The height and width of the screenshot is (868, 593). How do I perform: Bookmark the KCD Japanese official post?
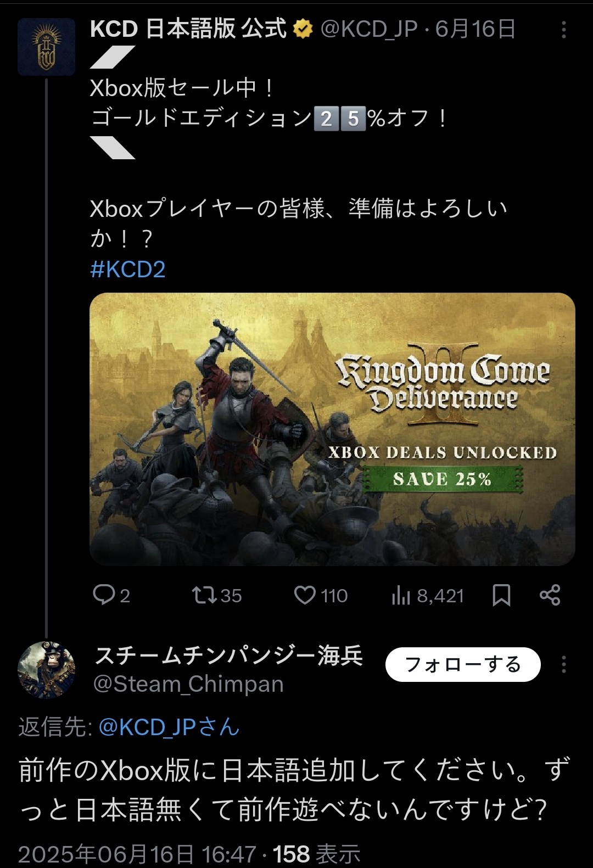(x=501, y=595)
